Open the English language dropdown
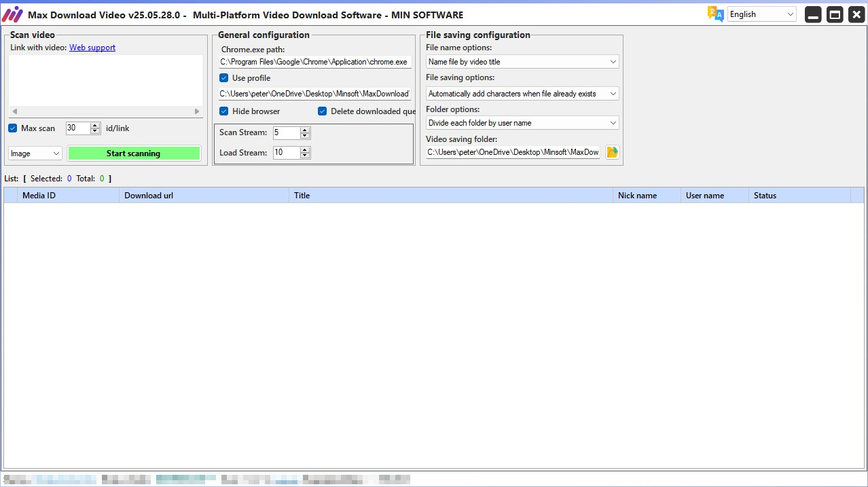The image size is (868, 487). point(762,14)
